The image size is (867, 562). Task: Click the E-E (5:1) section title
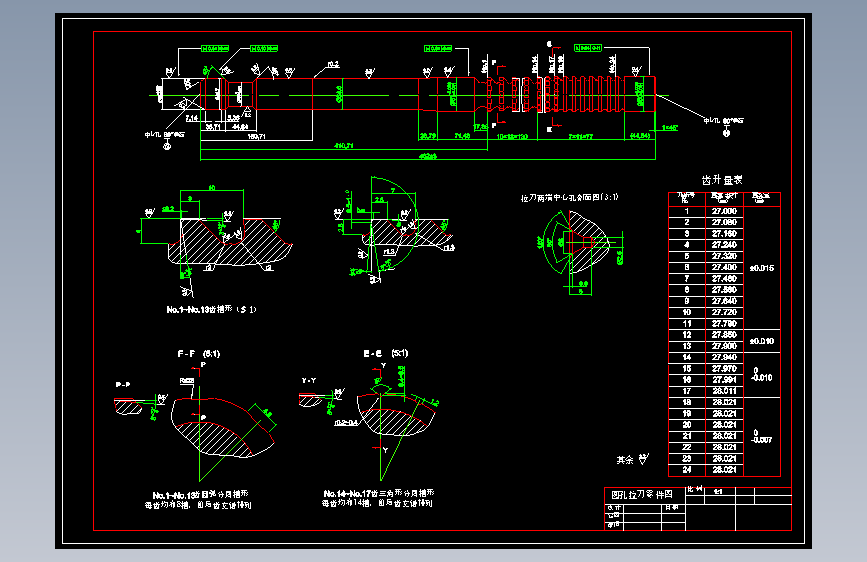coord(385,353)
